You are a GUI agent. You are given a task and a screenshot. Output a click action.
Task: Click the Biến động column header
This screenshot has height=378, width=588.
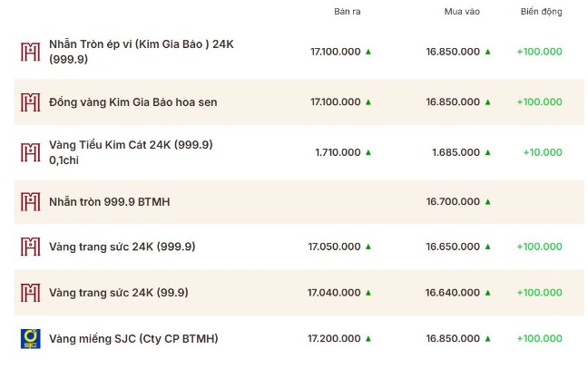pyautogui.click(x=541, y=12)
